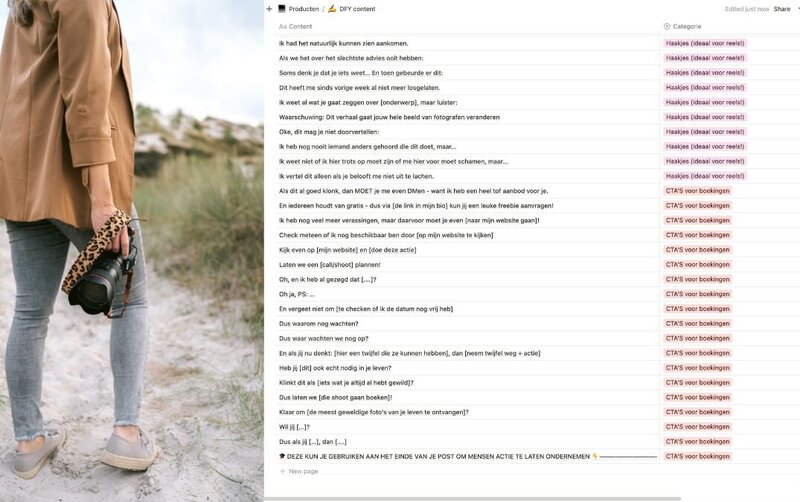Open the Producten breadcrumb page icon
800x502 pixels.
tap(282, 9)
